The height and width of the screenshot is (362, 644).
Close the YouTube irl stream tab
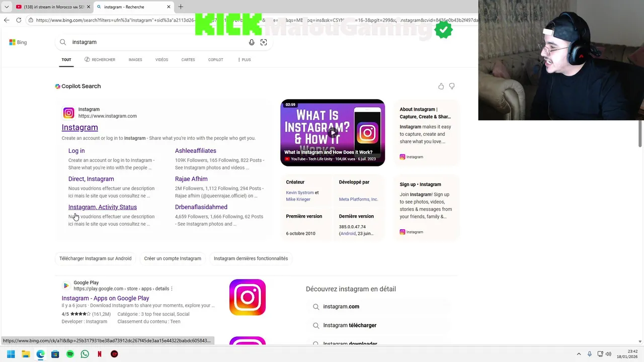click(x=89, y=7)
